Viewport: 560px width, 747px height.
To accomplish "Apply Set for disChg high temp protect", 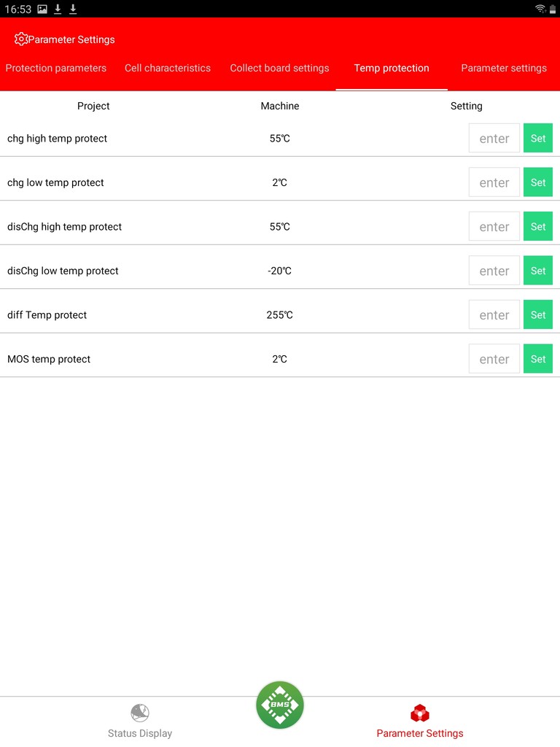I will pyautogui.click(x=538, y=226).
